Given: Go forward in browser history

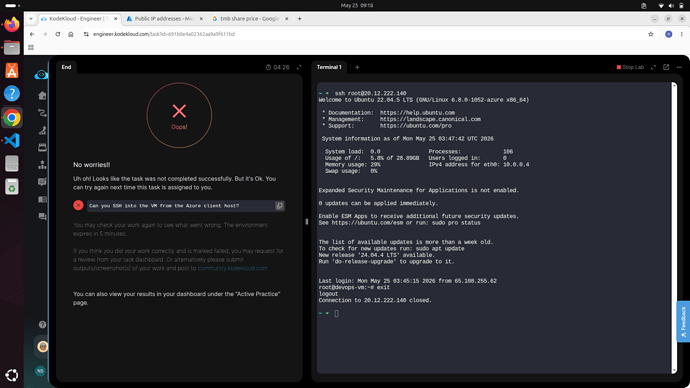Looking at the screenshot, I should 45,34.
